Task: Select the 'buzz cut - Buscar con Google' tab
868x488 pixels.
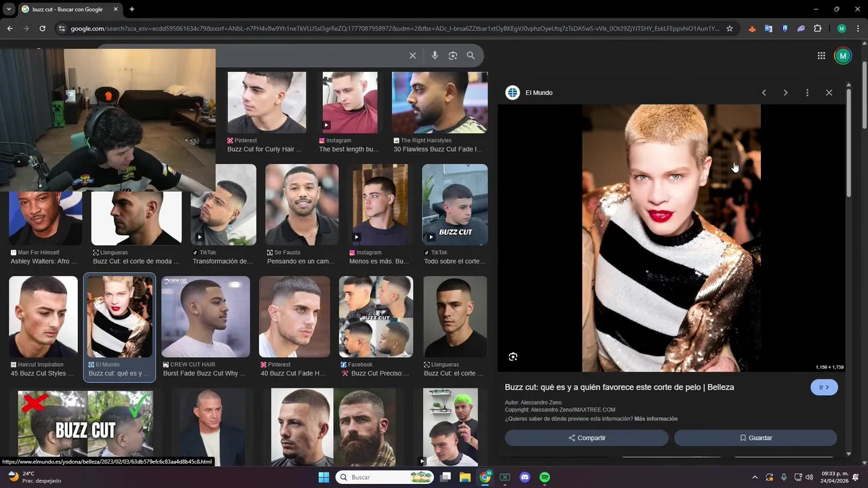Action: [x=67, y=9]
